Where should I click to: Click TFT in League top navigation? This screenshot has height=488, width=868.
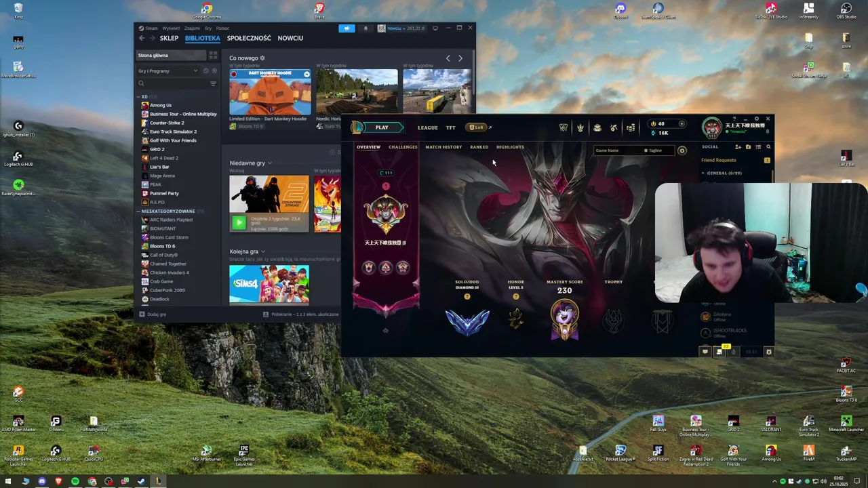point(451,127)
